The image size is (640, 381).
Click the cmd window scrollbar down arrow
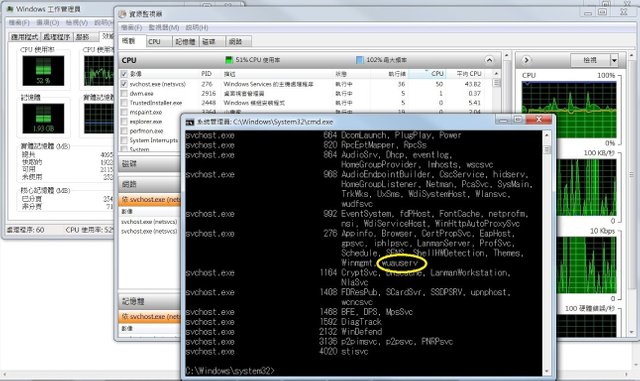[x=547, y=371]
